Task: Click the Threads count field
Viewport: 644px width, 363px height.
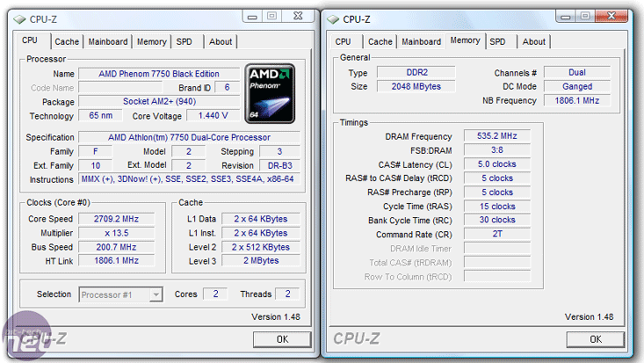Action: [x=287, y=294]
